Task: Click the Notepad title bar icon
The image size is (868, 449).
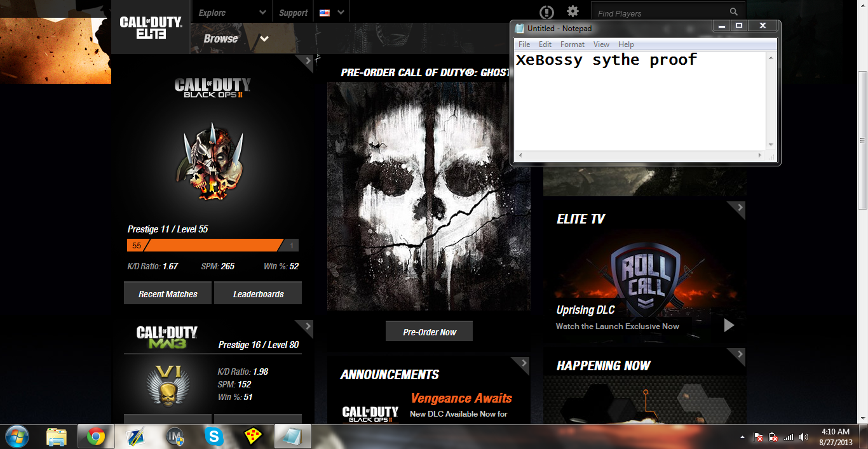Action: point(520,29)
